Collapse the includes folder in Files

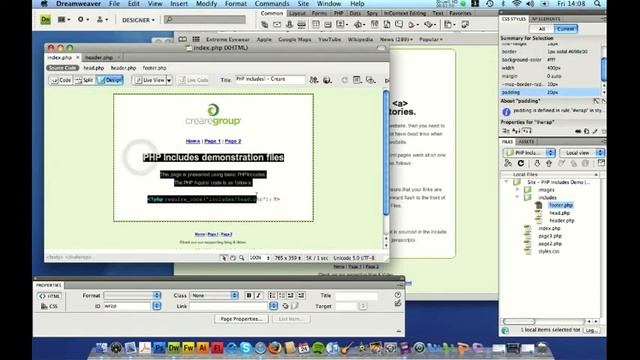[517, 198]
